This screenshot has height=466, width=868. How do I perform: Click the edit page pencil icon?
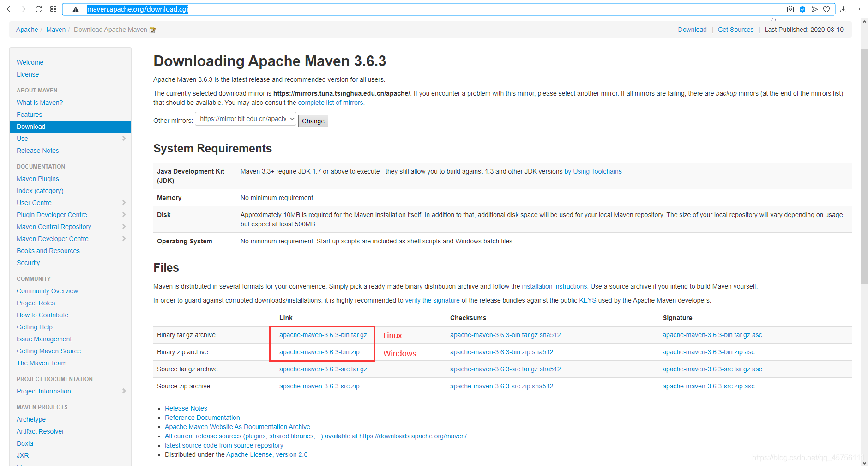153,30
